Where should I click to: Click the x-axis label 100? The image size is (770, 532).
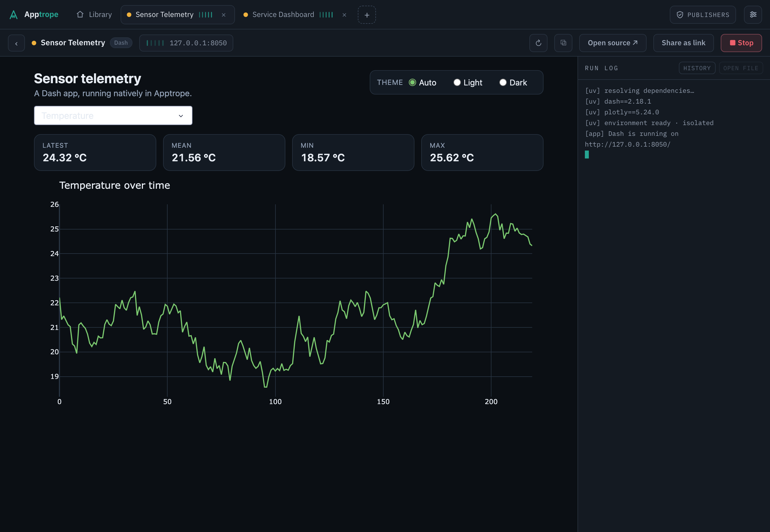coord(275,402)
